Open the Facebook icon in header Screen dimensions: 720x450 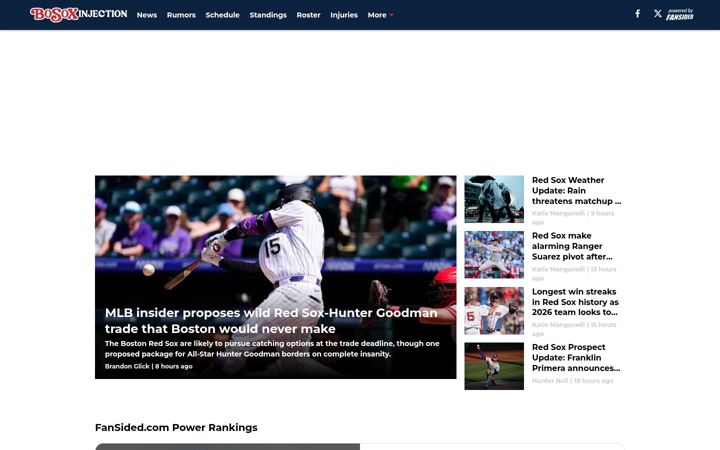[x=637, y=14]
